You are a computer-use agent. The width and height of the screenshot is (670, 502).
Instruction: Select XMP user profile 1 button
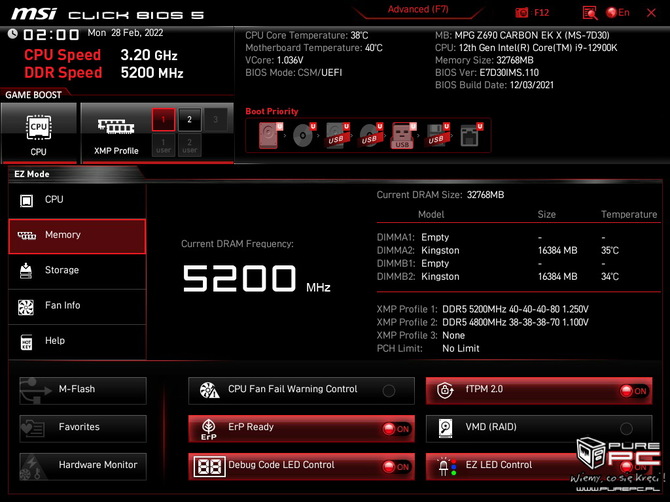point(163,145)
